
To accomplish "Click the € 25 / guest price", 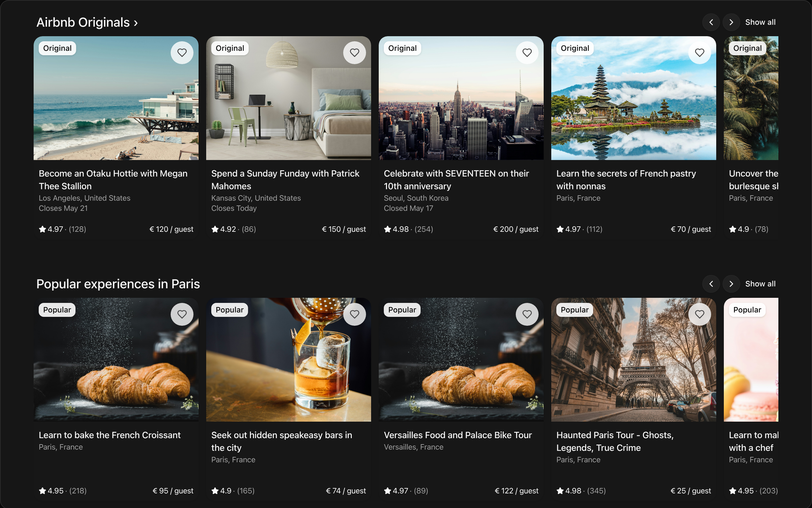I will (x=691, y=491).
